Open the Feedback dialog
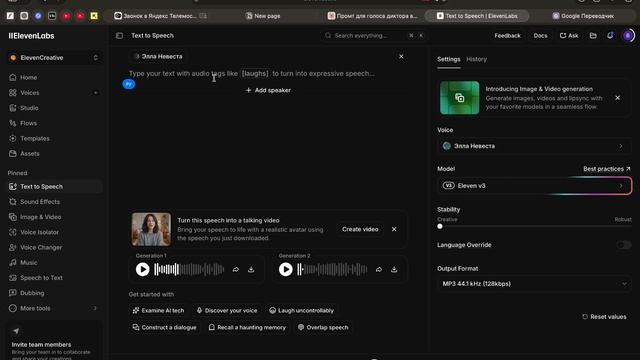Viewport: 640px width, 360px height. pyautogui.click(x=507, y=36)
